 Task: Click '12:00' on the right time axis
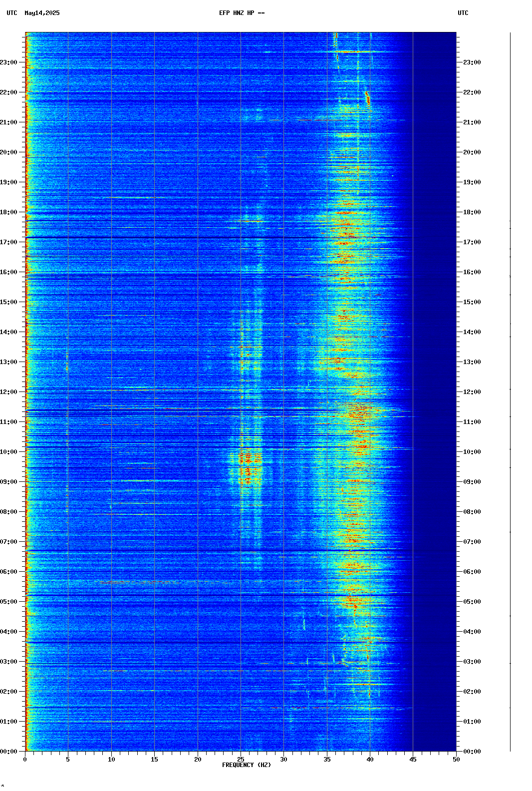pos(472,392)
